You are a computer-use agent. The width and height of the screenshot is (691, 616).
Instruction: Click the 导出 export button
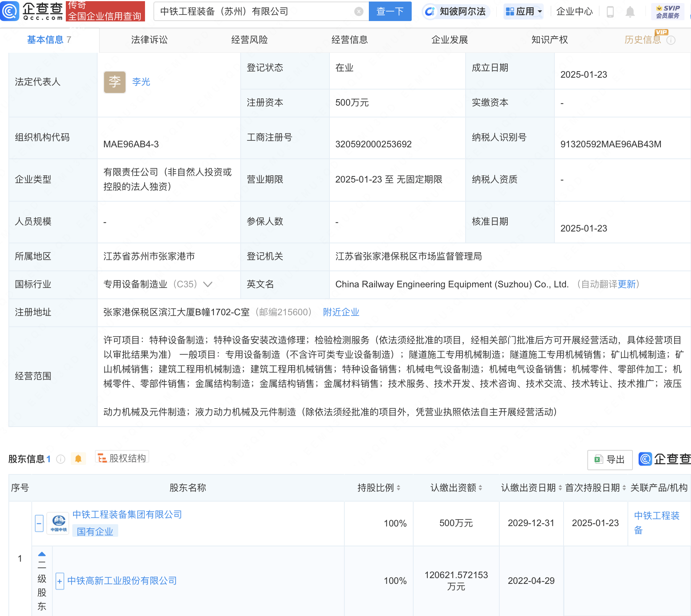click(610, 460)
